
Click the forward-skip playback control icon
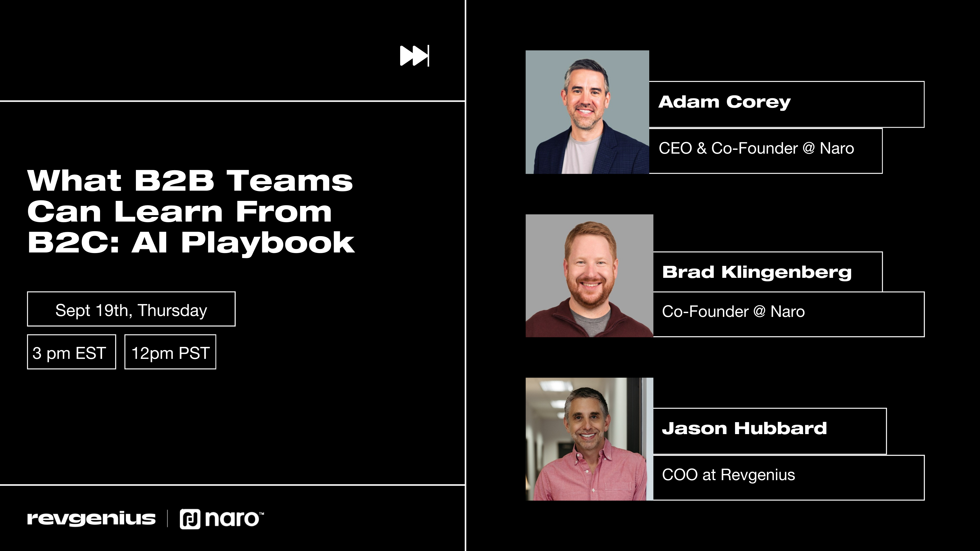(x=415, y=57)
